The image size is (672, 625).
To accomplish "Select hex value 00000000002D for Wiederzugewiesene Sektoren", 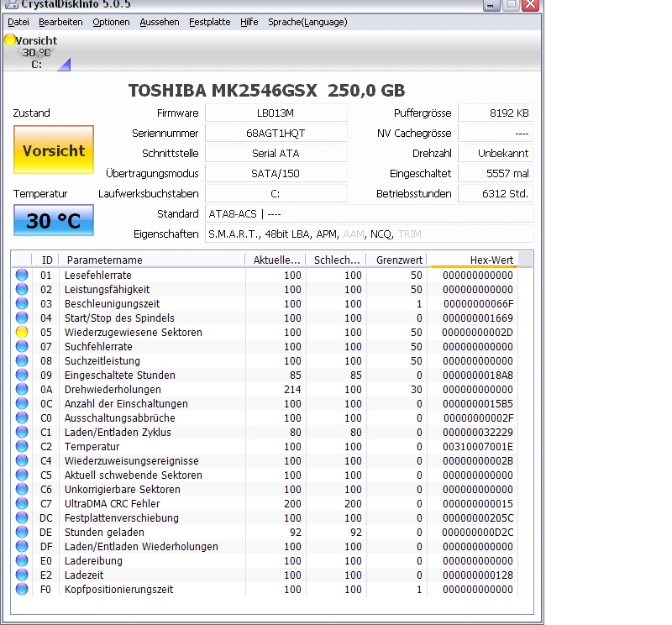I will pos(477,332).
